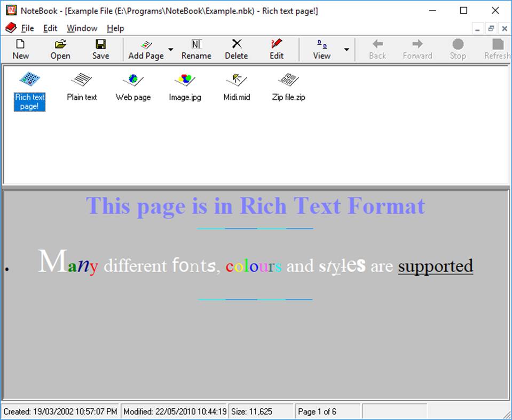Click the Back navigation arrow
The image size is (512, 420).
pyautogui.click(x=377, y=49)
